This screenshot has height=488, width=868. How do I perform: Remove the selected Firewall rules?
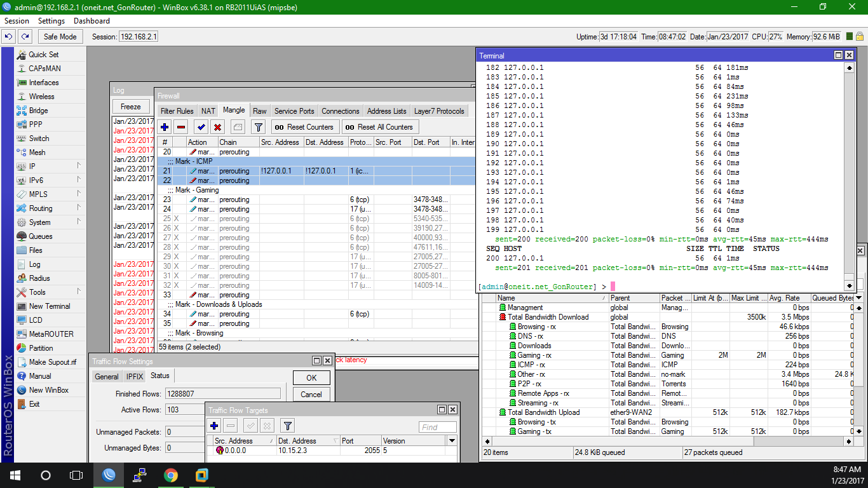tap(181, 127)
